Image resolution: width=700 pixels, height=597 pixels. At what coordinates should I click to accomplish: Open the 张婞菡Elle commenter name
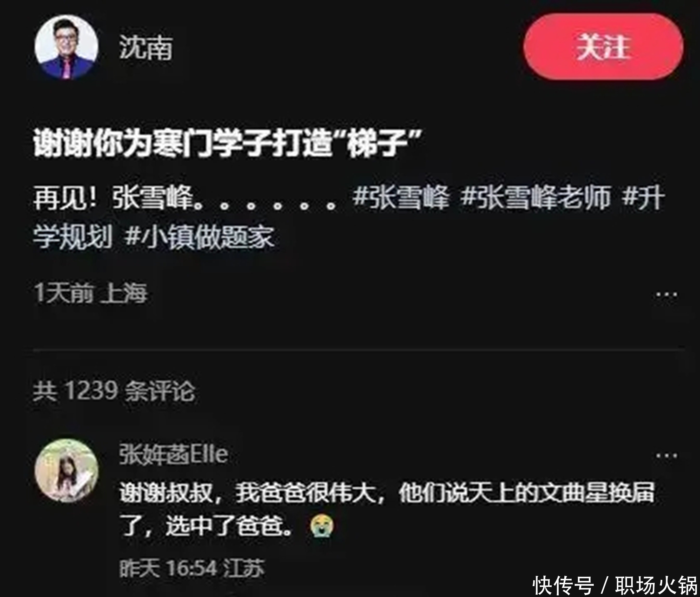174,454
